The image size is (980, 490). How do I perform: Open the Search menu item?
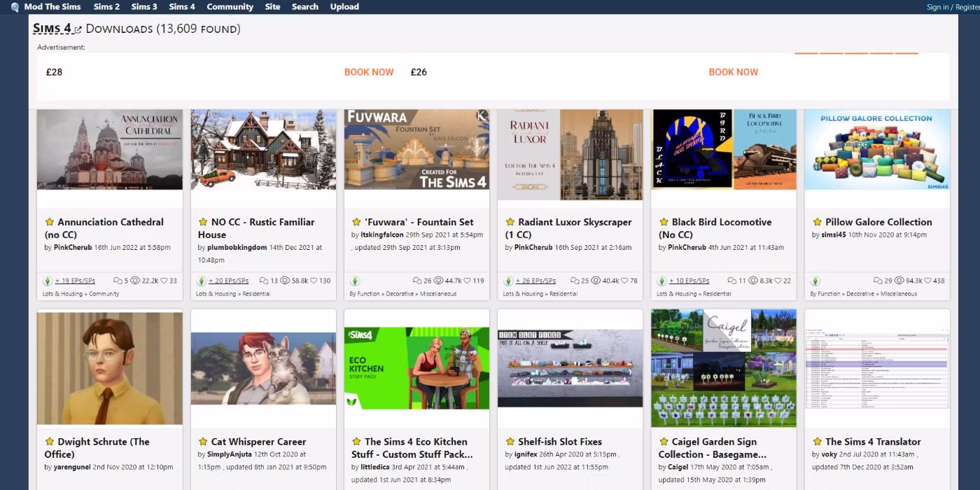(x=305, y=7)
